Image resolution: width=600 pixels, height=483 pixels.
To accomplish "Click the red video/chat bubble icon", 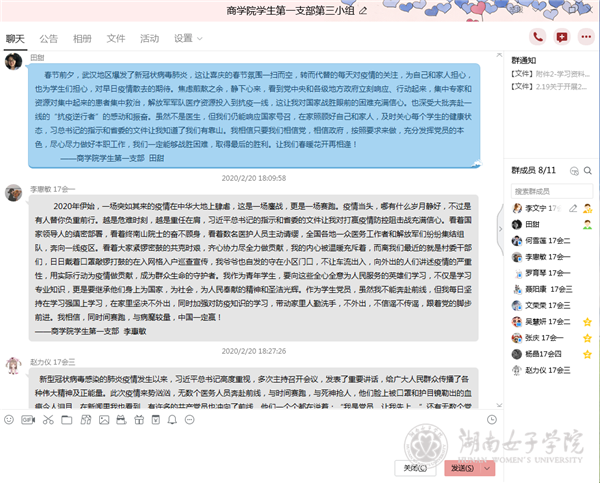I will 562,37.
